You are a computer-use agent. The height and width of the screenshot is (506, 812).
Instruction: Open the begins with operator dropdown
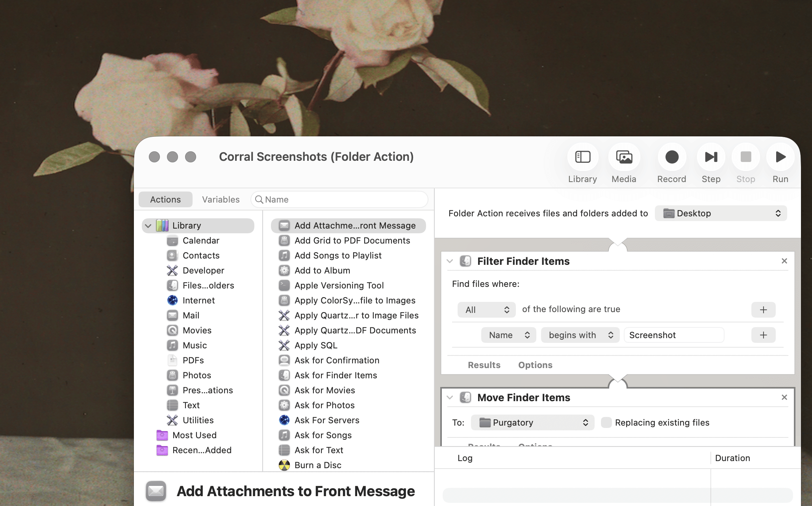pos(580,335)
